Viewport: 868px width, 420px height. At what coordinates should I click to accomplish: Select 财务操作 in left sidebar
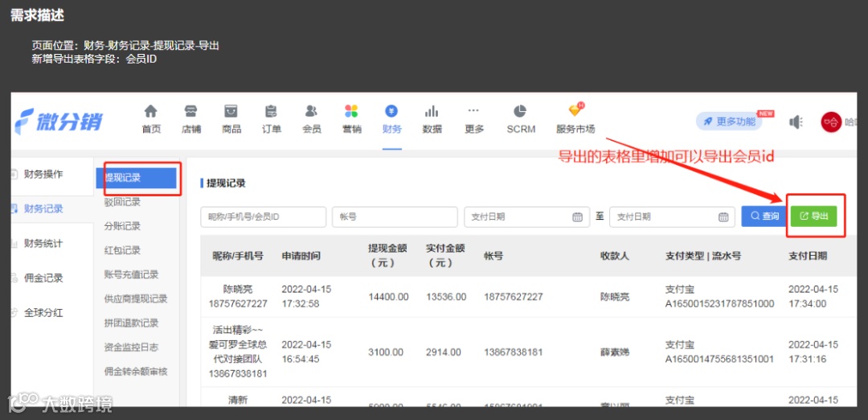coord(43,175)
